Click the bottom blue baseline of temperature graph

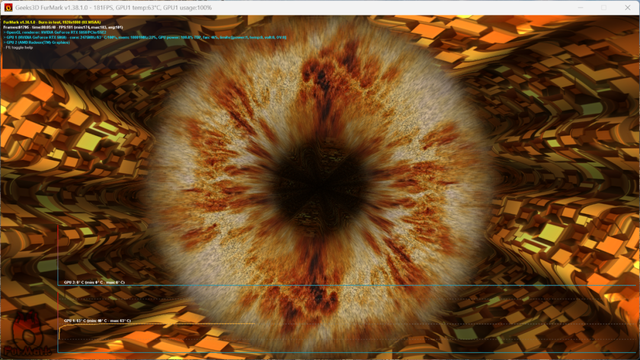click(x=347, y=352)
